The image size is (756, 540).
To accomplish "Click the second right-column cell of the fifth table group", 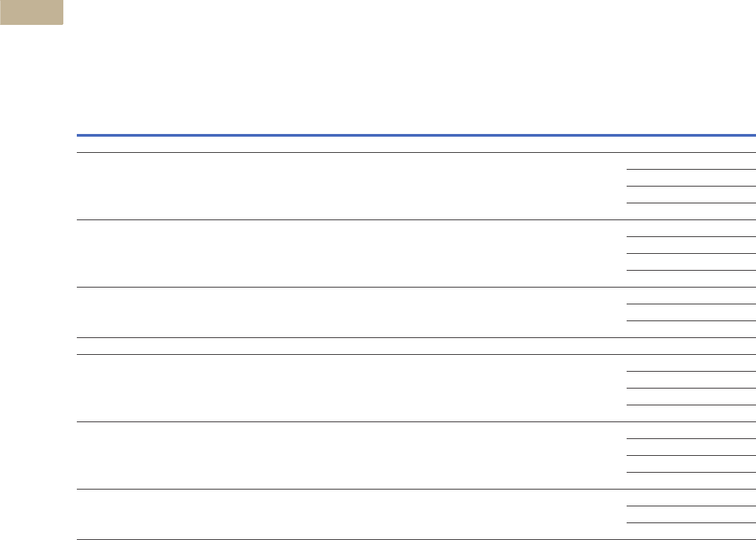I will 691,447.
